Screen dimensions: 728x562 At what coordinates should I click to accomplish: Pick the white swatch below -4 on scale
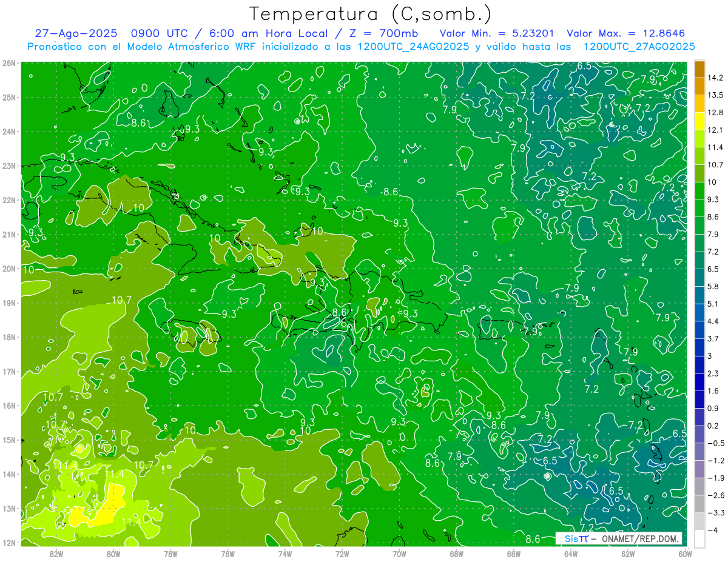[x=699, y=538]
